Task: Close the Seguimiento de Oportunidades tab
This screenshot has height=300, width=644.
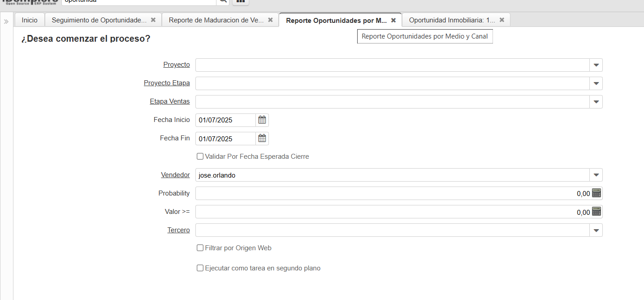Action: tap(153, 20)
